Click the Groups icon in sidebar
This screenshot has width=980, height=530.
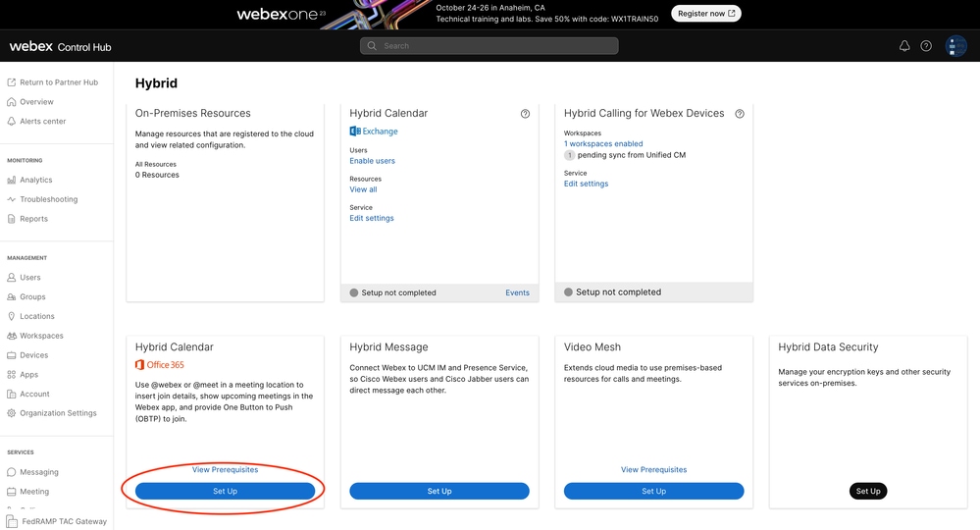pos(11,296)
